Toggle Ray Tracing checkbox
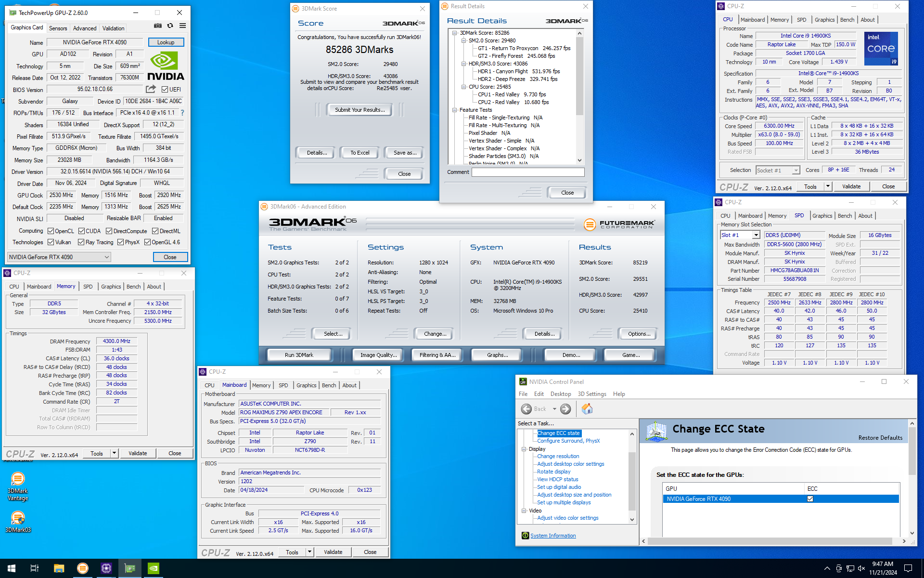924x578 pixels. (x=81, y=242)
